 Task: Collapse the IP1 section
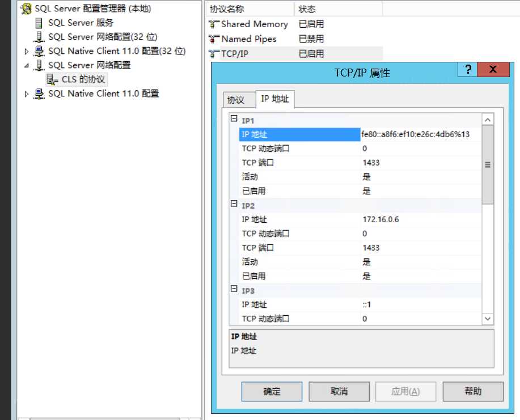234,118
